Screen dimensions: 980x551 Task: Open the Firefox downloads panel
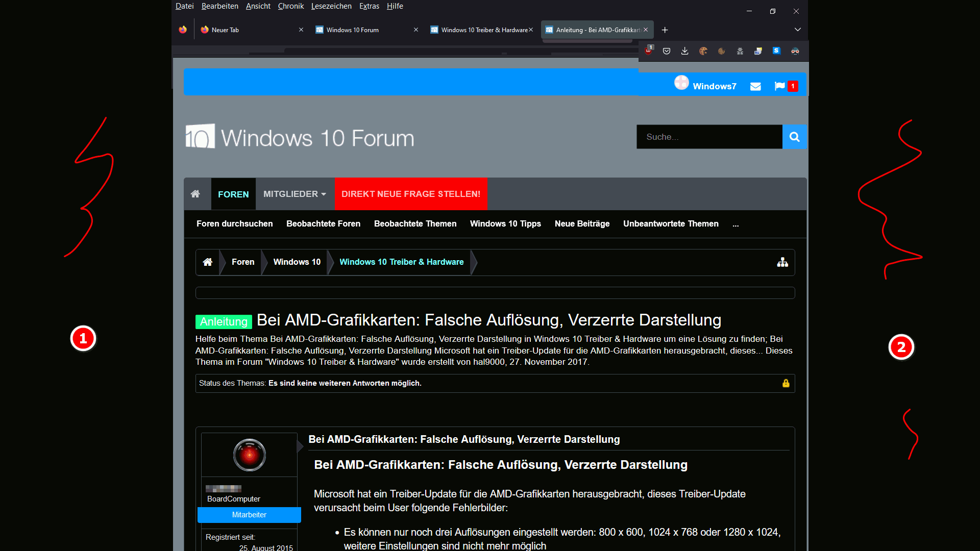[x=685, y=51]
